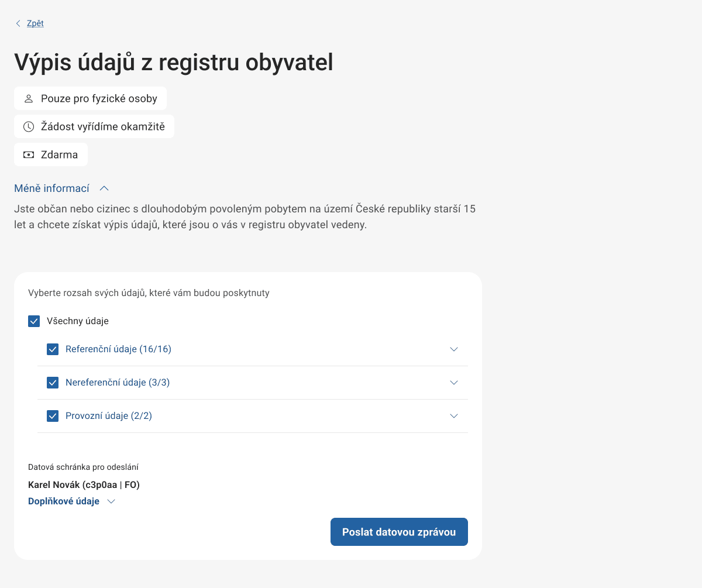Click the chevron next to Doplňkové údaje
The width and height of the screenshot is (702, 588).
[111, 501]
